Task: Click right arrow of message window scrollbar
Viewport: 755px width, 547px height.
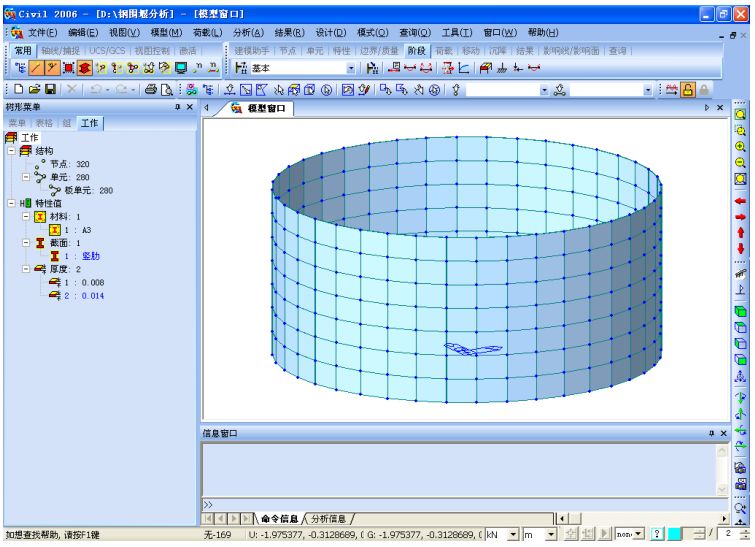Action: [x=724, y=519]
